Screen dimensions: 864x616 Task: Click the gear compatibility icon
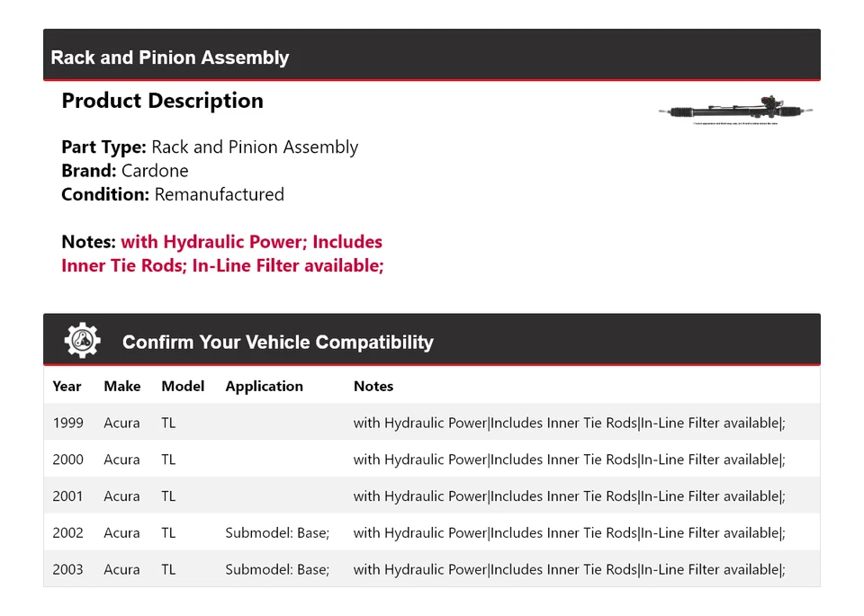point(83,341)
